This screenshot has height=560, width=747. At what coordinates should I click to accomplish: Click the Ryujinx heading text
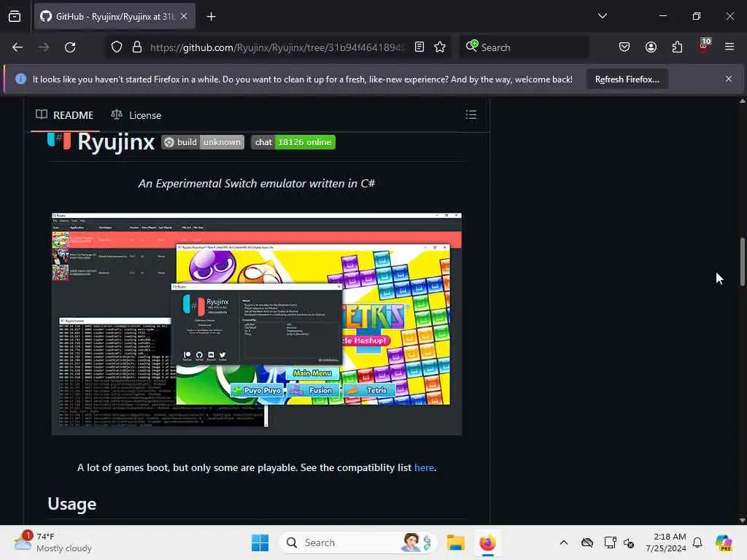click(x=116, y=142)
